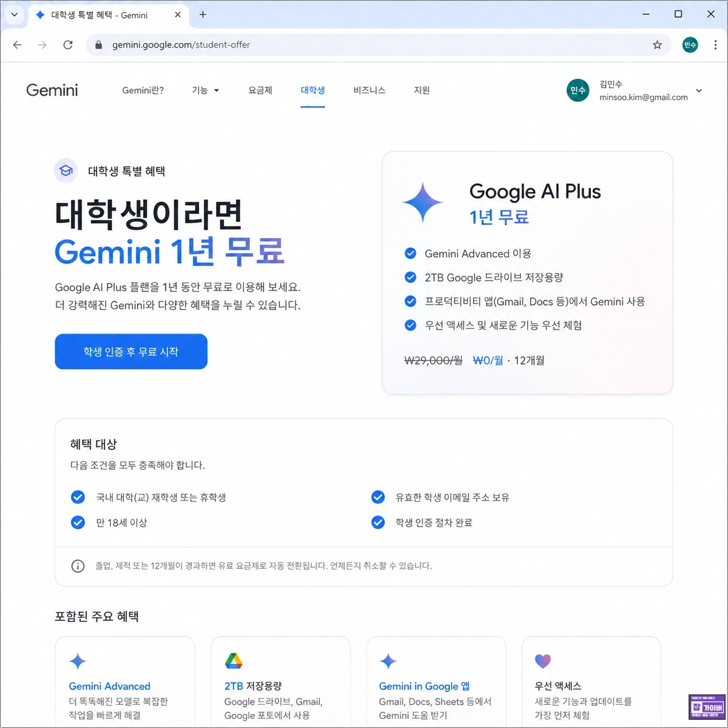
Task: Click the Google Drive icon on 2TB card
Action: point(233,661)
